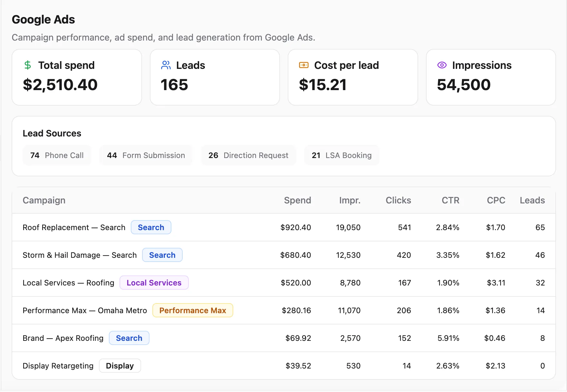Sort by the Clicks column header
The height and width of the screenshot is (392, 567).
399,201
